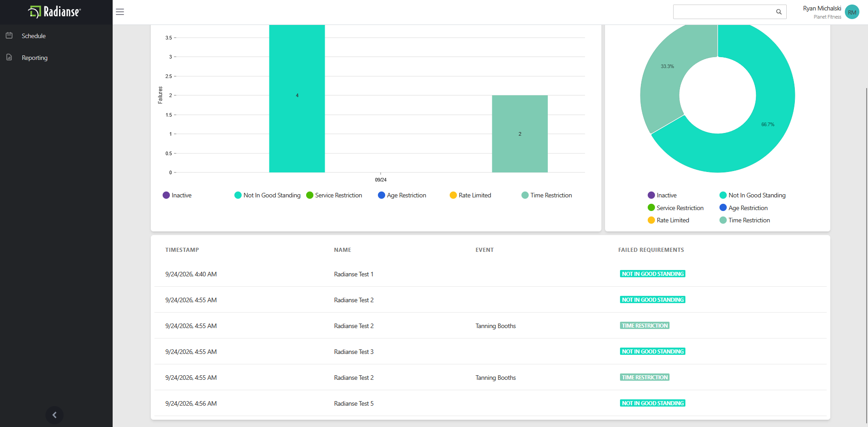Click the Not In Good Standing bar

(x=297, y=98)
